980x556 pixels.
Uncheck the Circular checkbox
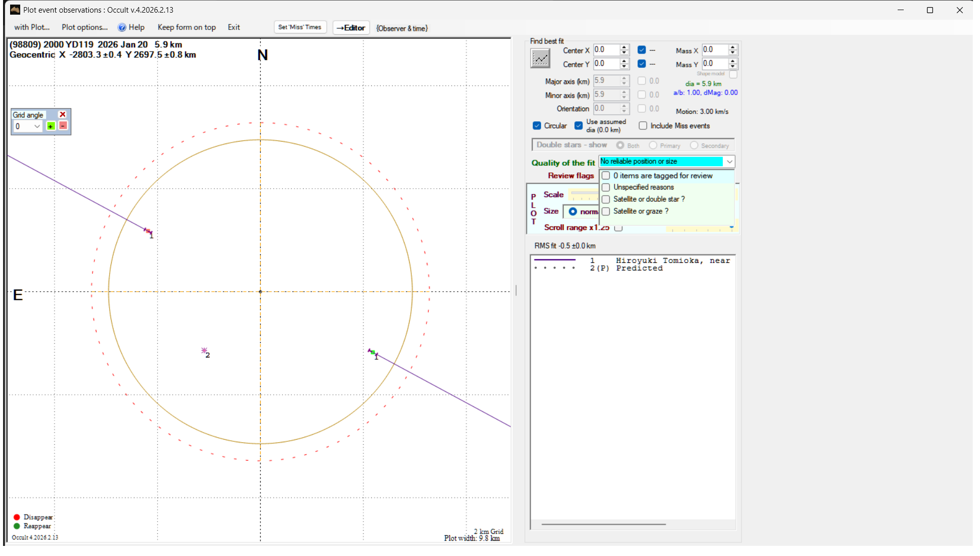click(x=537, y=126)
